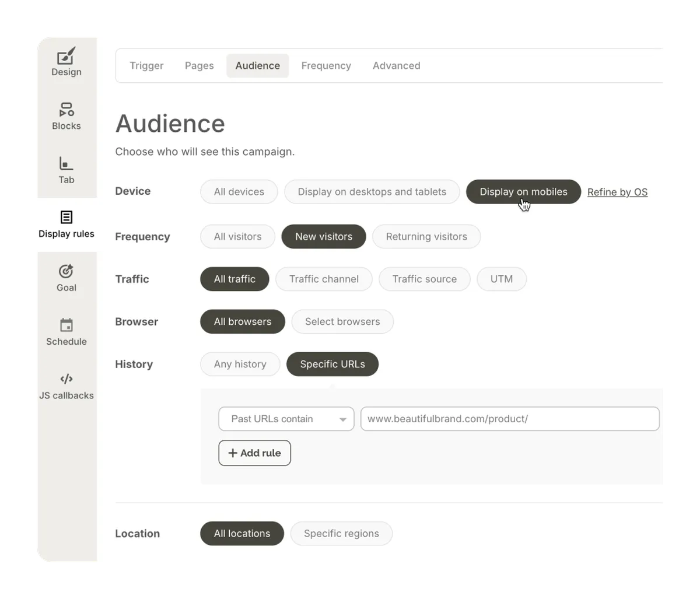Viewport: 700px width, 599px height.
Task: Choose the Traffic channel option
Action: (324, 279)
